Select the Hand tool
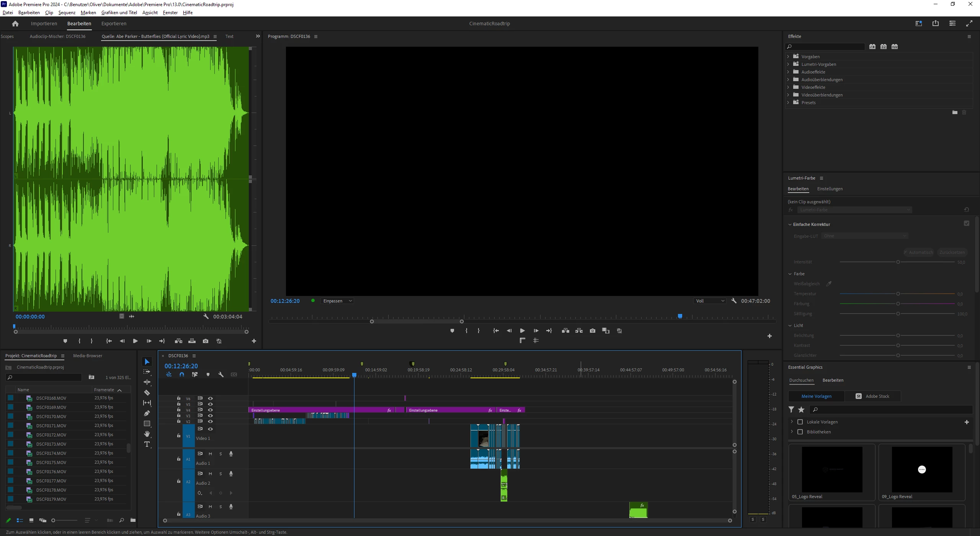980x536 pixels. 147,434
